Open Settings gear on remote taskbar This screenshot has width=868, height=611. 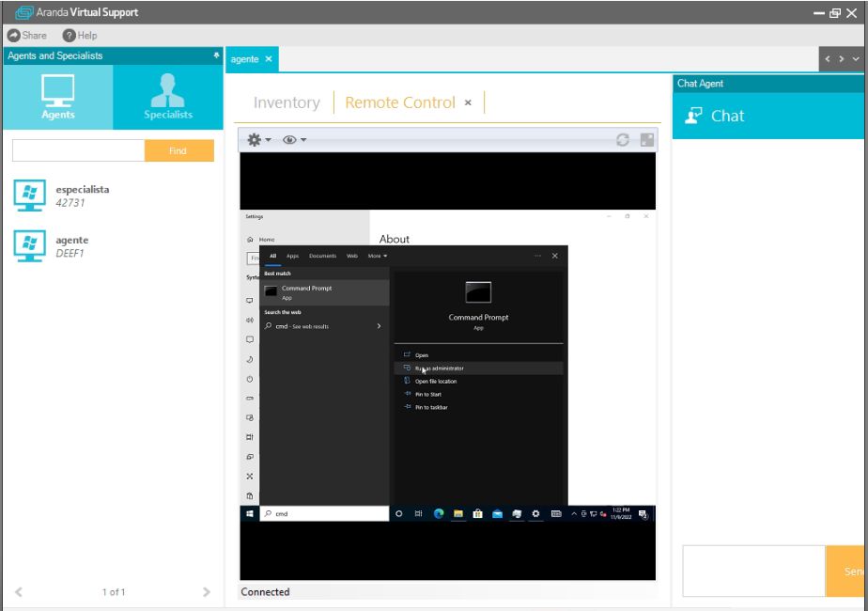[535, 514]
